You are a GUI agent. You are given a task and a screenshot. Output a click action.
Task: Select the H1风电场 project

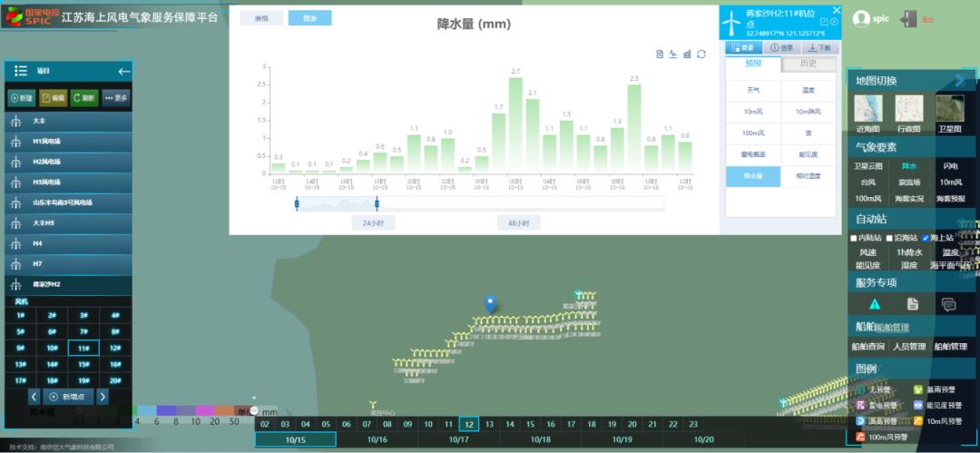(x=68, y=142)
